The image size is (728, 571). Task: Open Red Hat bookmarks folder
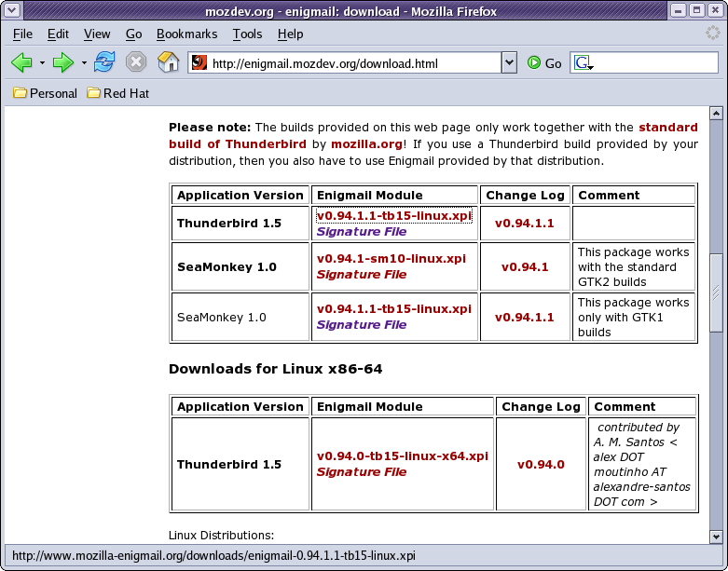[x=118, y=93]
